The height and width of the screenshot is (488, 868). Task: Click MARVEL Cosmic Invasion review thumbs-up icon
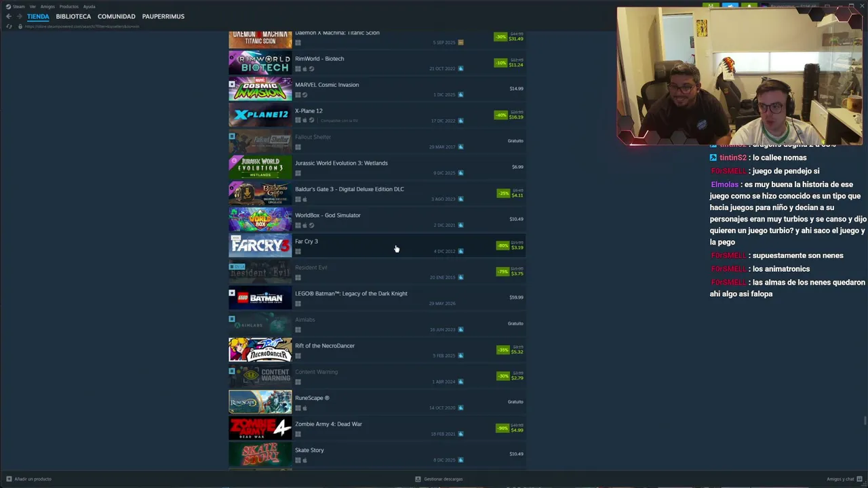click(460, 95)
